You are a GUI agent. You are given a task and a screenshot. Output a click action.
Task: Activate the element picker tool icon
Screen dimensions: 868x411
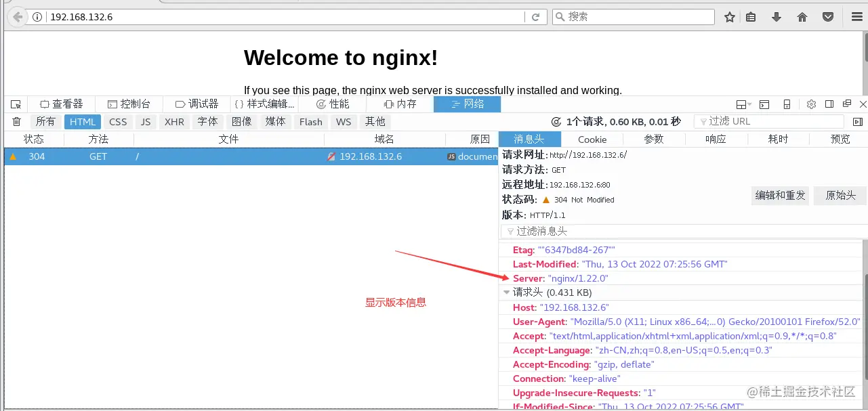click(16, 104)
